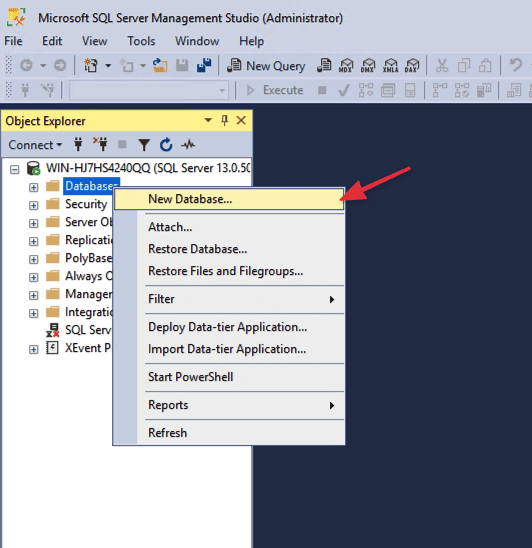The width and height of the screenshot is (532, 548).
Task: Click the Open File folder icon
Action: pyautogui.click(x=160, y=65)
